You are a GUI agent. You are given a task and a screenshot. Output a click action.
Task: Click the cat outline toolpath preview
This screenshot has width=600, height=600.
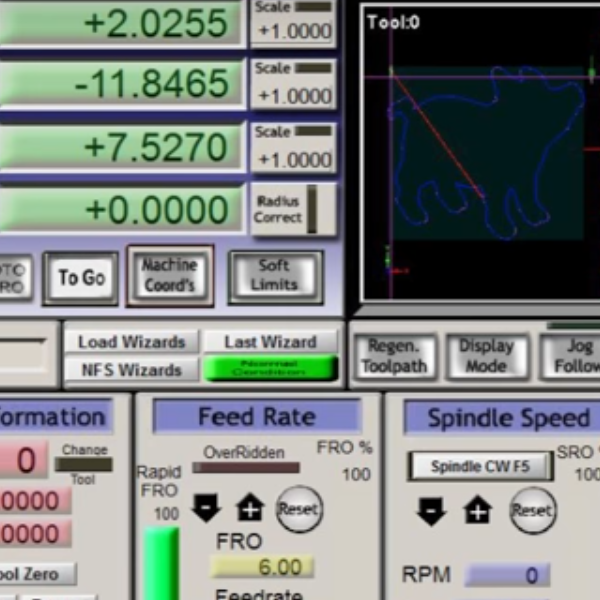pos(487,153)
